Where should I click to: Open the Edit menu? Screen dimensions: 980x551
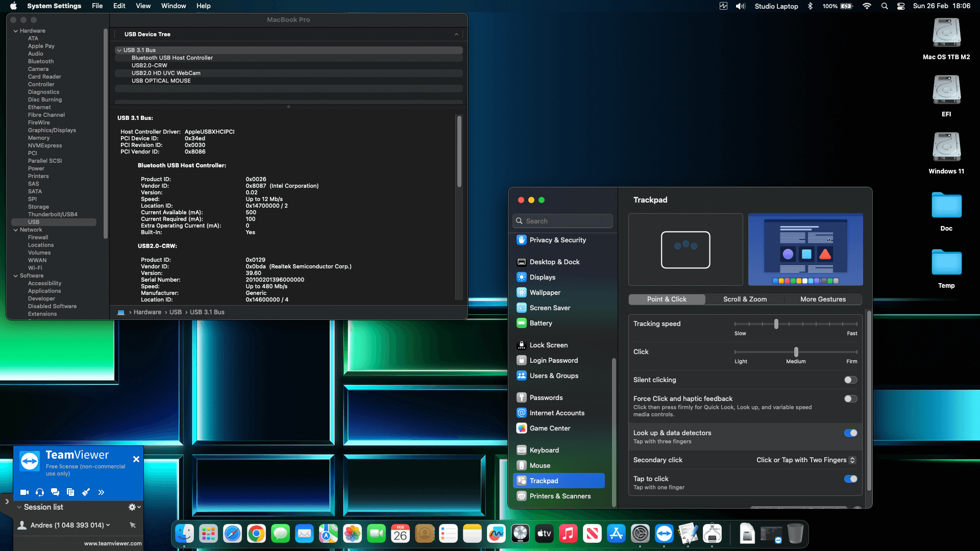(119, 6)
